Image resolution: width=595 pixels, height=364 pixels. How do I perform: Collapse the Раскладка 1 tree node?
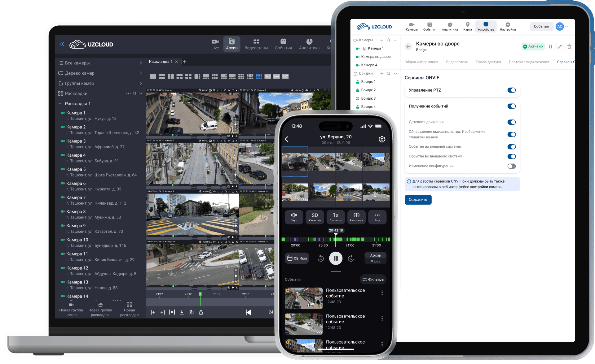coord(60,104)
